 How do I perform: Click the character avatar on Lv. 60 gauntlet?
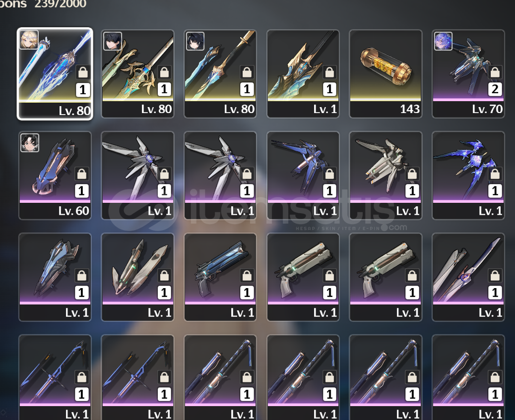(x=30, y=143)
